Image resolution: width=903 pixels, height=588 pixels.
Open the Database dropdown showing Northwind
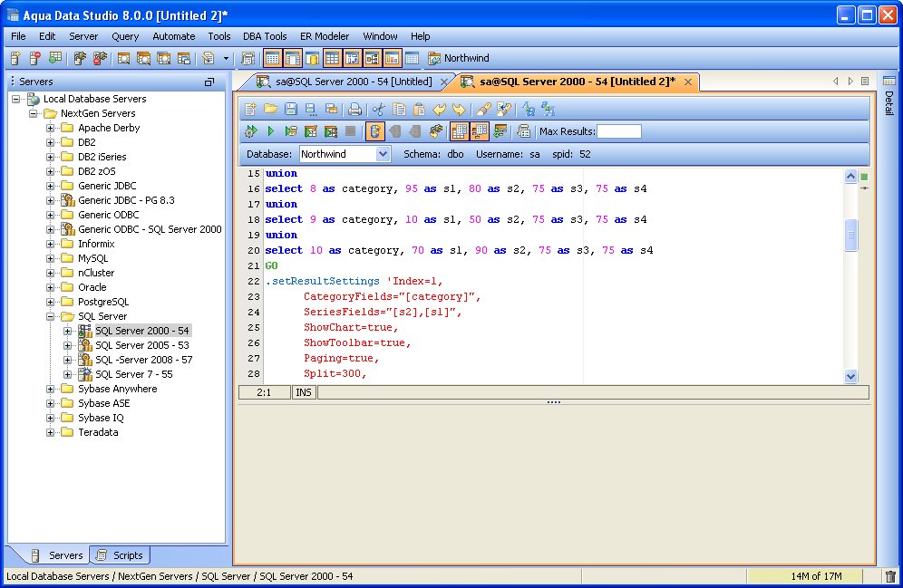382,154
